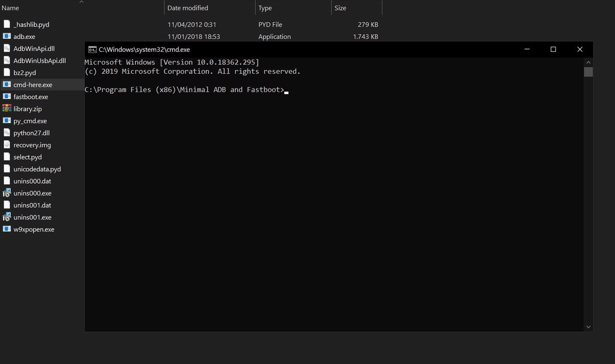615x364 pixels.
Task: Select the file name fastboot.exe
Action: (x=31, y=97)
